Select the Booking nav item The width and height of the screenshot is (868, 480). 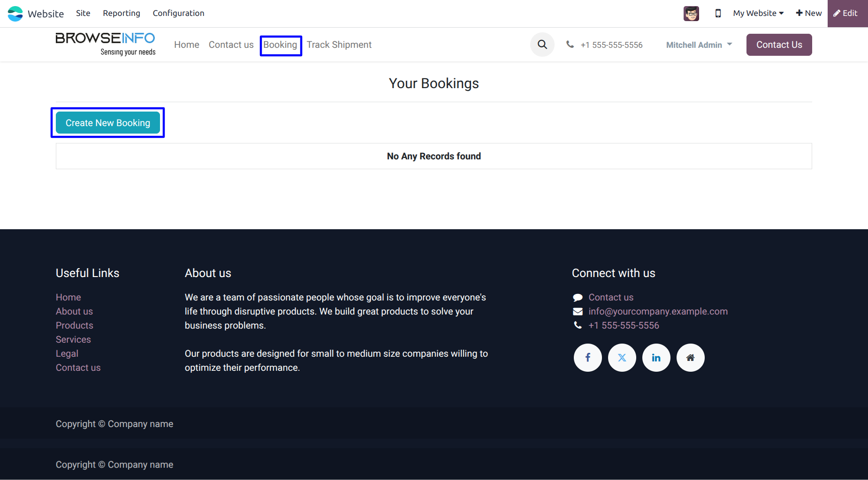point(280,45)
